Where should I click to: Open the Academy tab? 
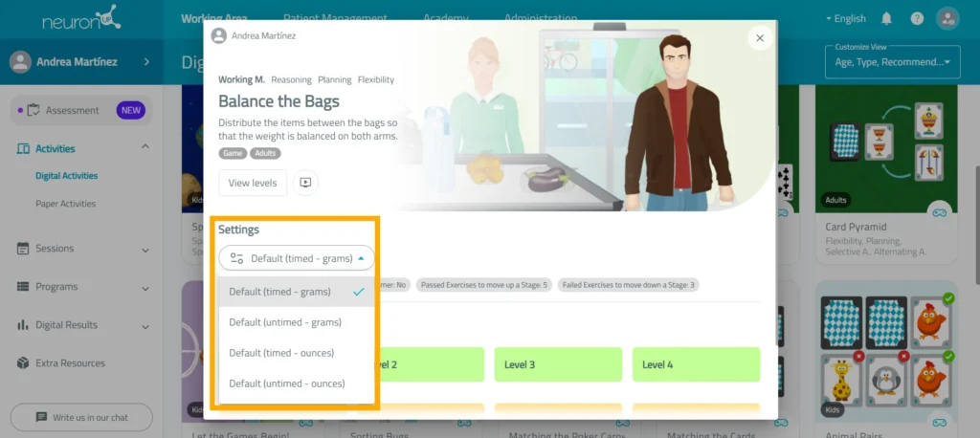[x=446, y=19]
